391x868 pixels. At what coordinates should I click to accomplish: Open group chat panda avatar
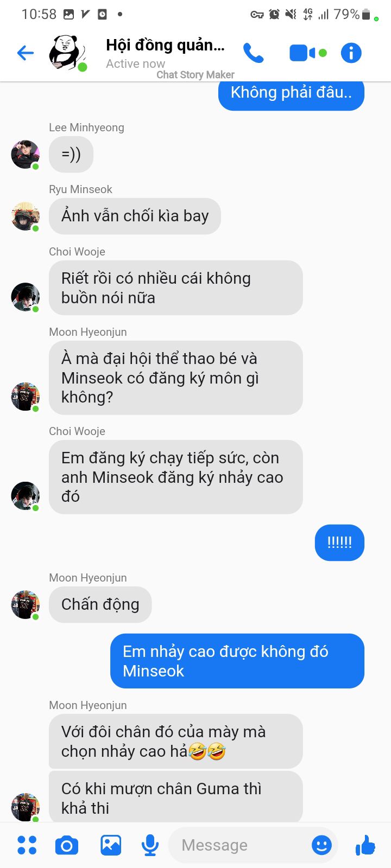click(67, 53)
